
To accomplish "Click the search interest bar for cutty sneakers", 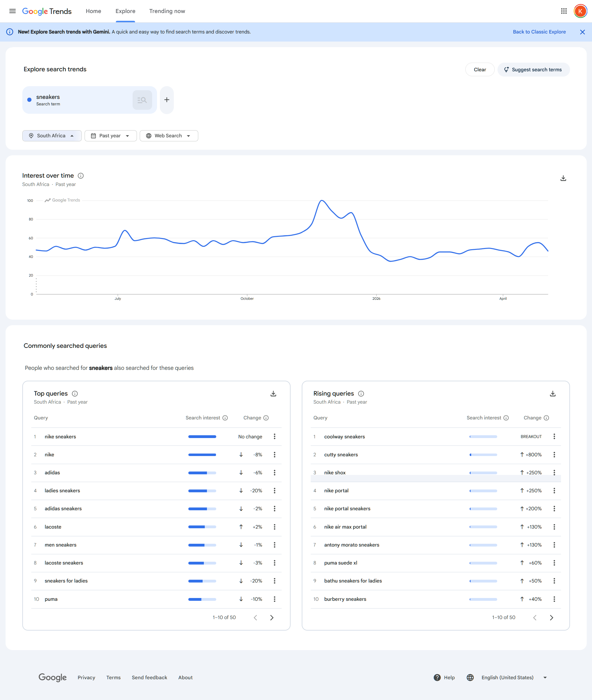I will point(483,454).
